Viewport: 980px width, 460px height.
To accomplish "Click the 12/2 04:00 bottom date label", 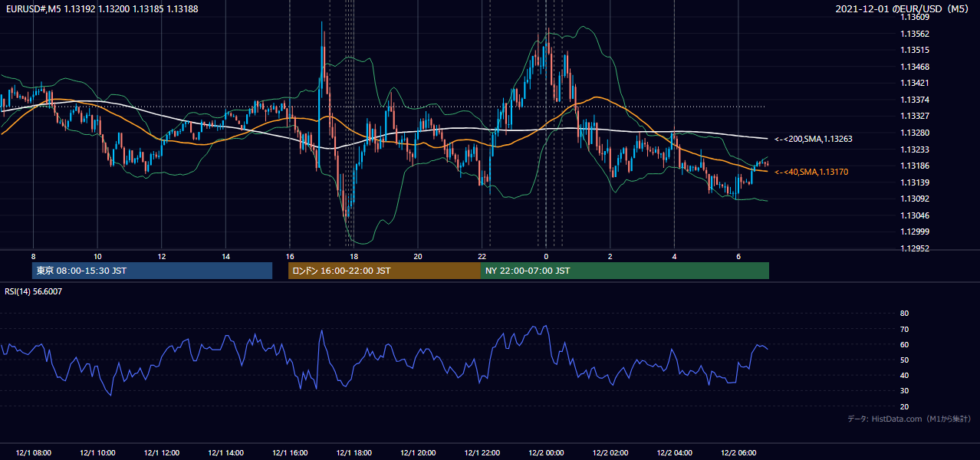I will click(x=674, y=452).
